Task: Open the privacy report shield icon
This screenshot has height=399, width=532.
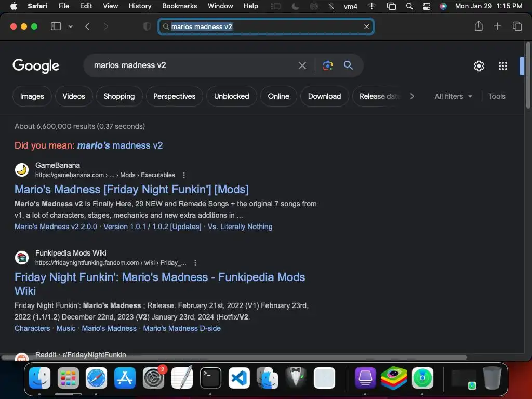Action: pos(147,26)
